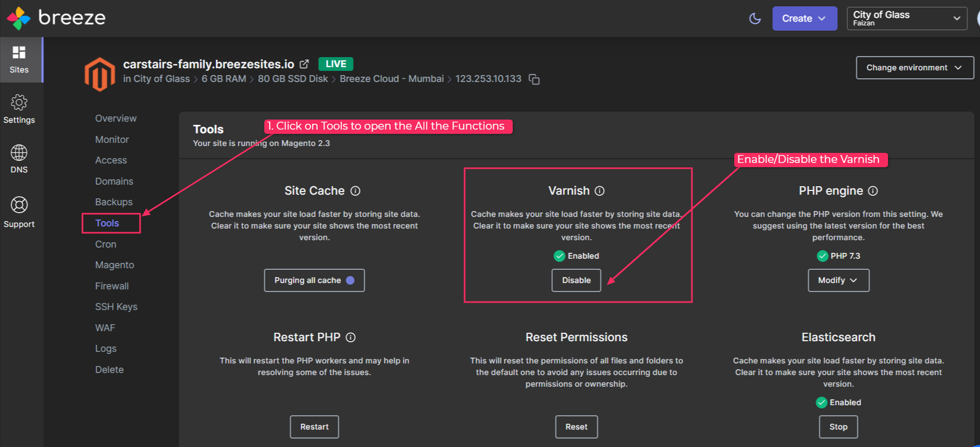
Task: Go to the Monitor menu item
Action: click(x=112, y=140)
